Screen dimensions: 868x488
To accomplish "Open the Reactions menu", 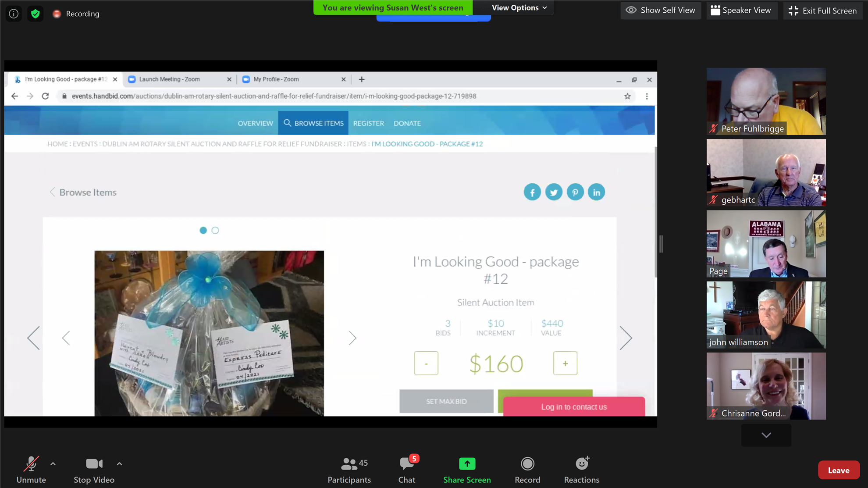I will click(x=582, y=470).
